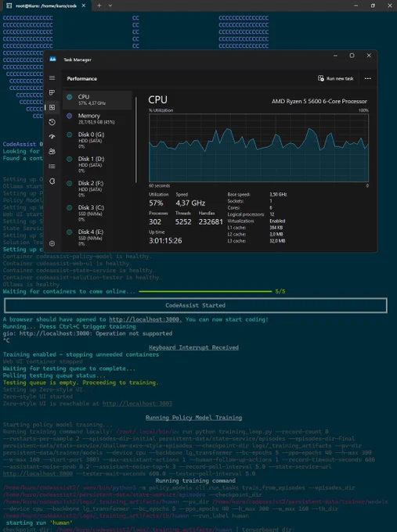Click the 232681 handles value
This screenshot has width=397, height=532.
(x=211, y=222)
